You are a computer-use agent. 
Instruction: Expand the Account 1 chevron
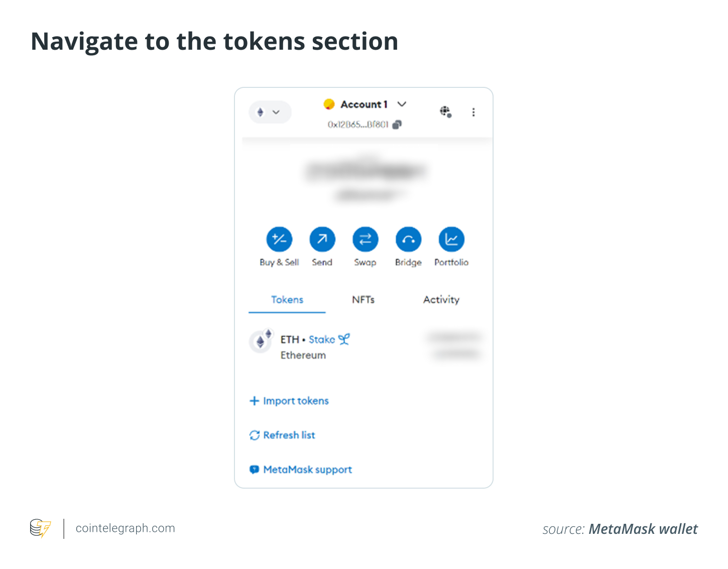[402, 104]
